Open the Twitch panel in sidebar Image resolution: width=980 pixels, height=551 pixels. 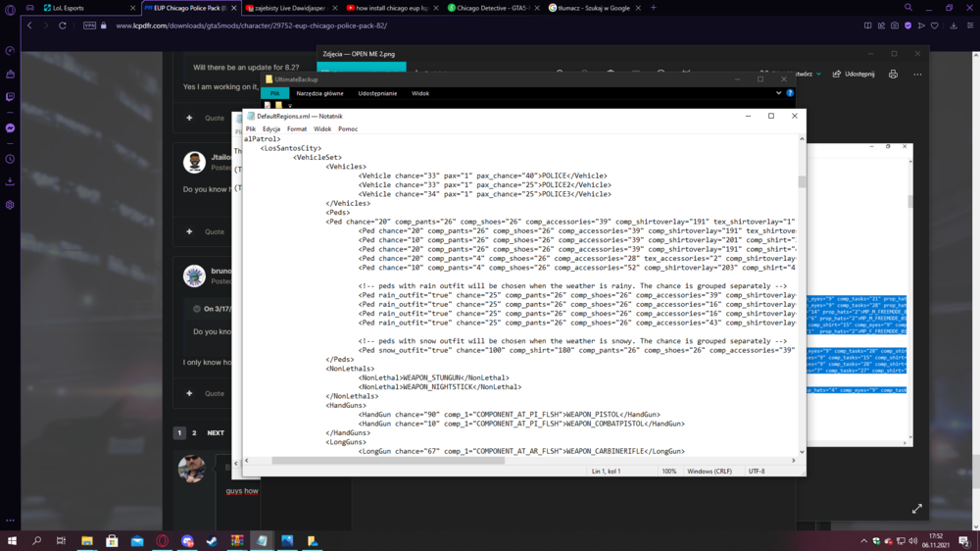[x=10, y=97]
